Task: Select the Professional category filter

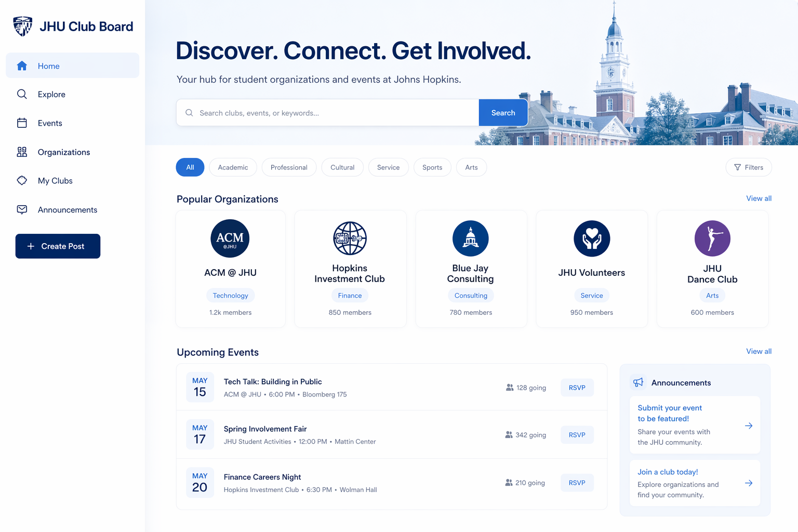Action: (x=289, y=167)
